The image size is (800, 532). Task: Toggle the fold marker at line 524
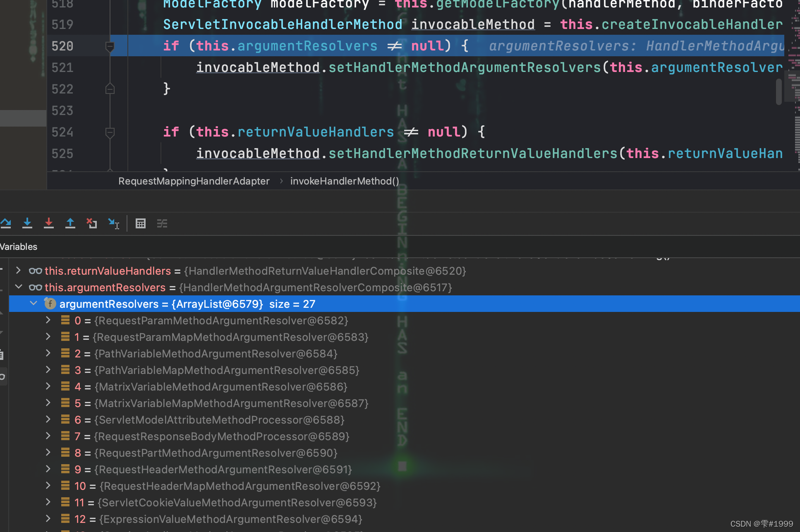coord(110,132)
